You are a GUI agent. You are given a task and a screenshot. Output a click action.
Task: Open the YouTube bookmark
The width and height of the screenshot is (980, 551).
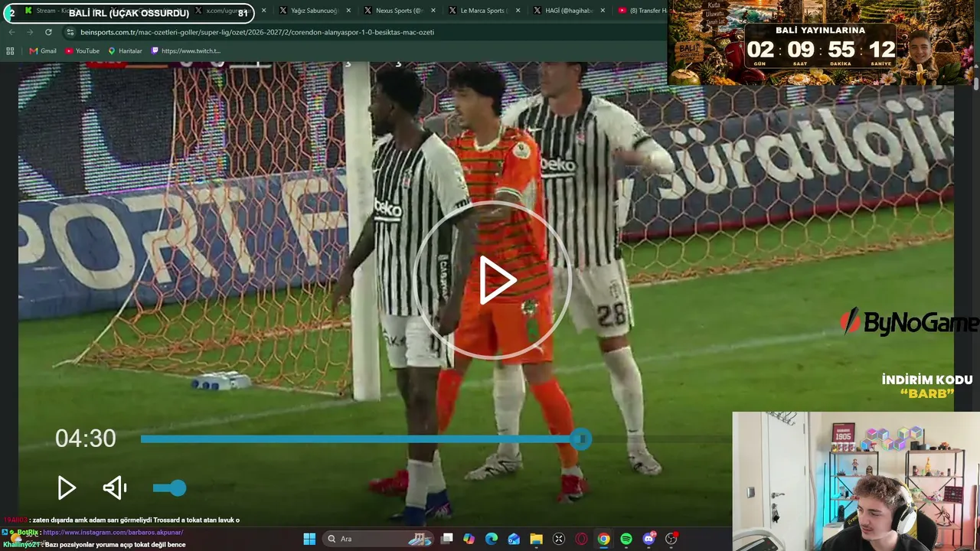82,51
